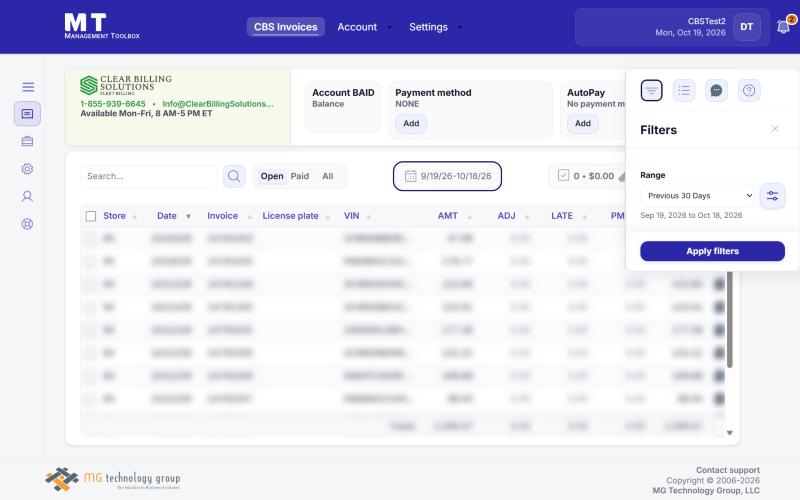Screen dimensions: 800x500
Task: Check the third invoice row checkbox
Action: 90,284
